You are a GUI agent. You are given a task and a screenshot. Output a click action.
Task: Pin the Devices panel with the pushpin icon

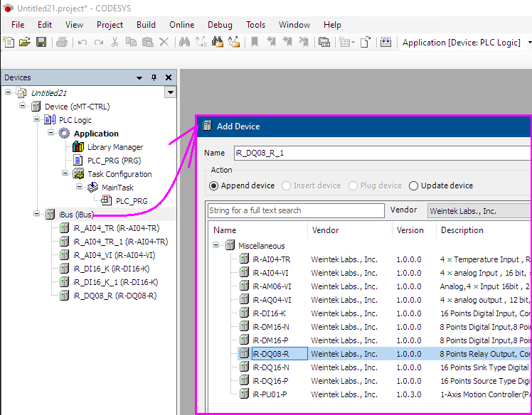(154, 77)
